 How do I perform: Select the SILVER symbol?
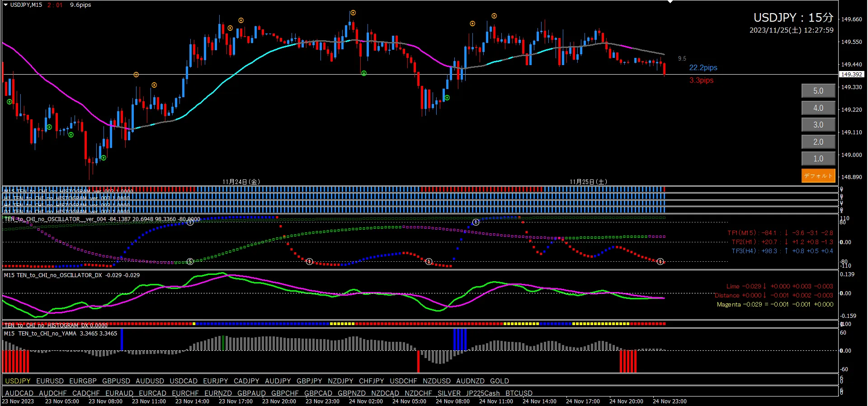[x=449, y=393]
